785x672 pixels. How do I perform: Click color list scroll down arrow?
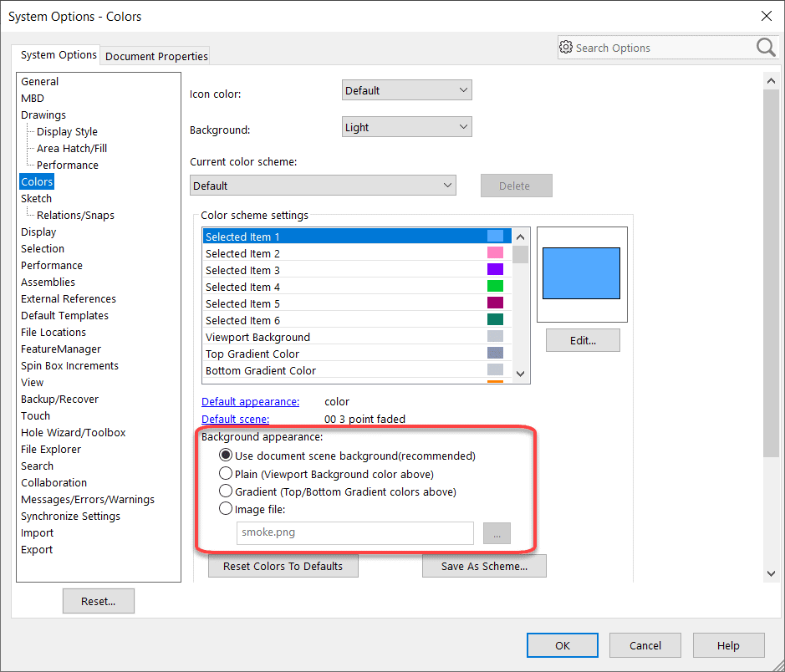click(x=520, y=374)
